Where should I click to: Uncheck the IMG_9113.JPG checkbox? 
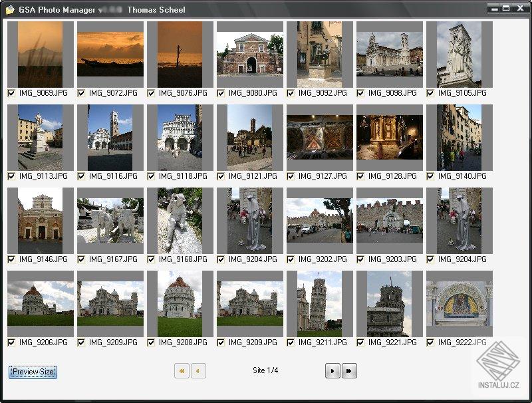(x=11, y=176)
